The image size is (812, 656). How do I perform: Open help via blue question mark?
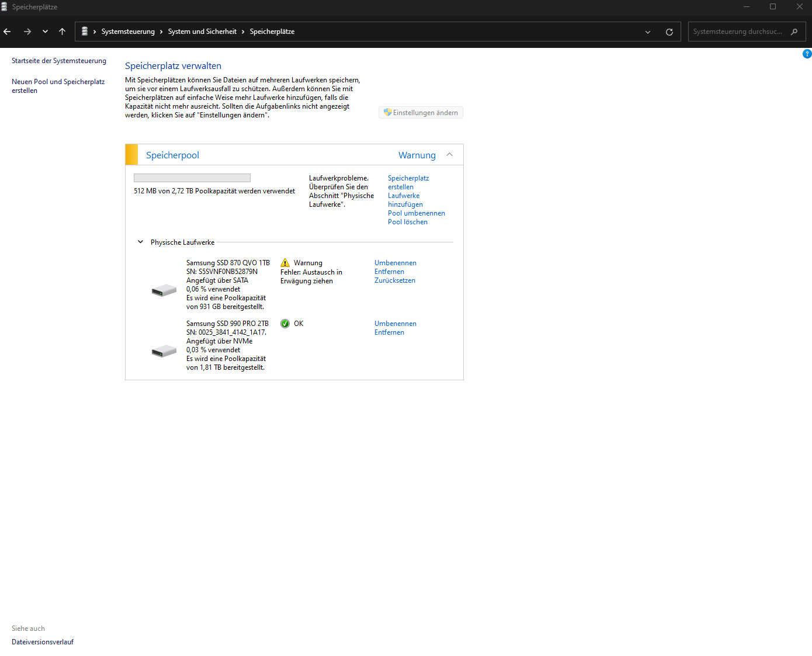[x=807, y=54]
